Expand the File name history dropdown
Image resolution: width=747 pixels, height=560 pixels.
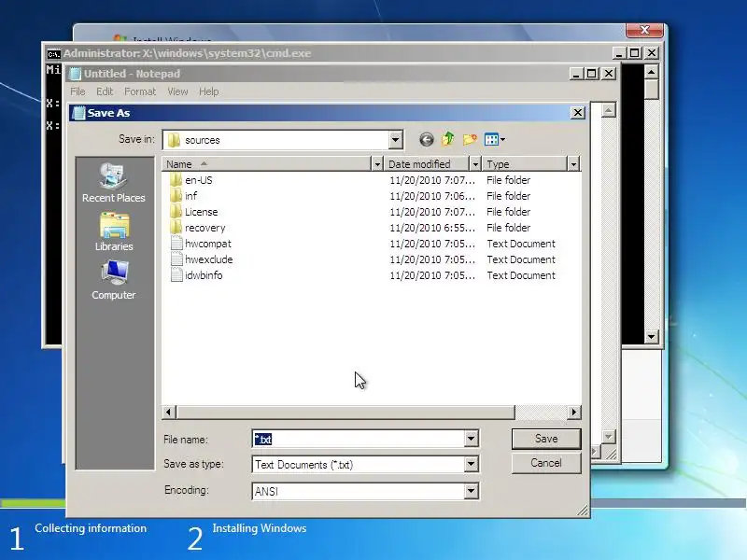coord(471,439)
